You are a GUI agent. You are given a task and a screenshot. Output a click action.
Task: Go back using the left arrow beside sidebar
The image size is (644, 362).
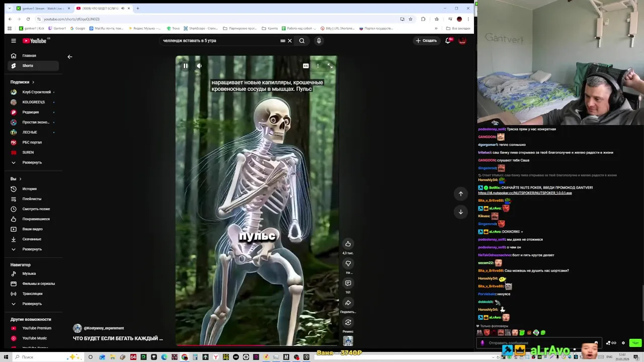(x=70, y=57)
